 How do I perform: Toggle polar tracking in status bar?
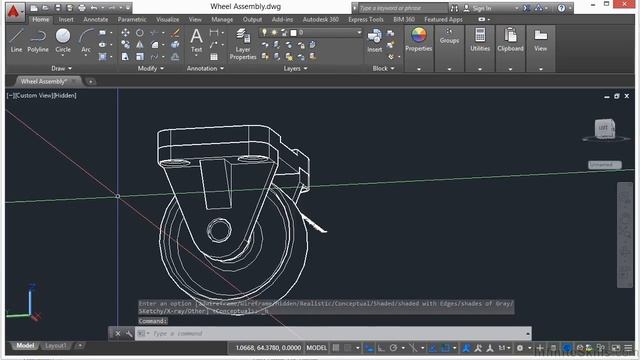click(393, 348)
